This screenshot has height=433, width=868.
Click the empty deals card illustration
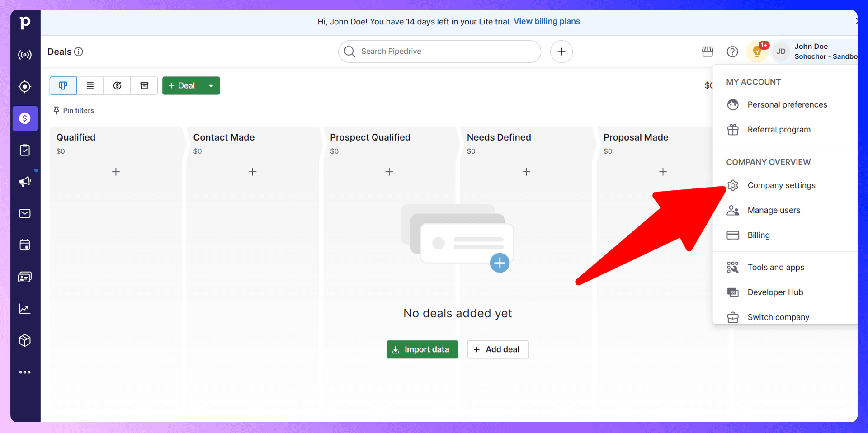point(458,238)
